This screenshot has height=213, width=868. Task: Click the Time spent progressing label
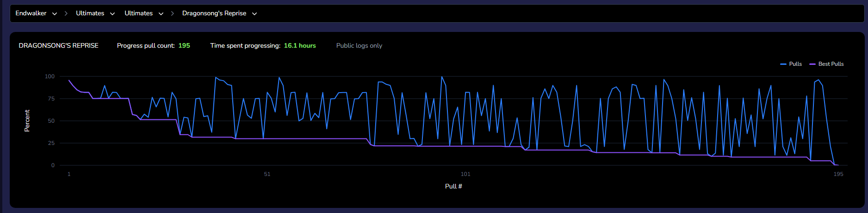245,45
